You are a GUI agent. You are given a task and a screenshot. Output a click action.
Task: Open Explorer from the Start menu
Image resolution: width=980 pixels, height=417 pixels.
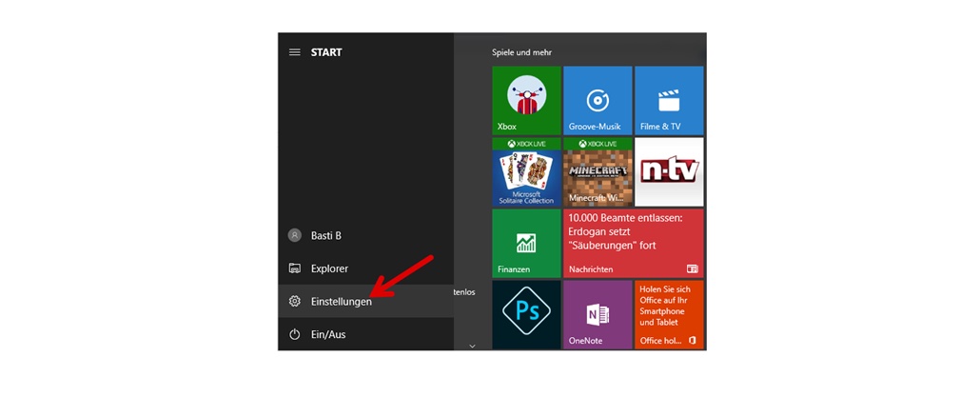click(365, 268)
